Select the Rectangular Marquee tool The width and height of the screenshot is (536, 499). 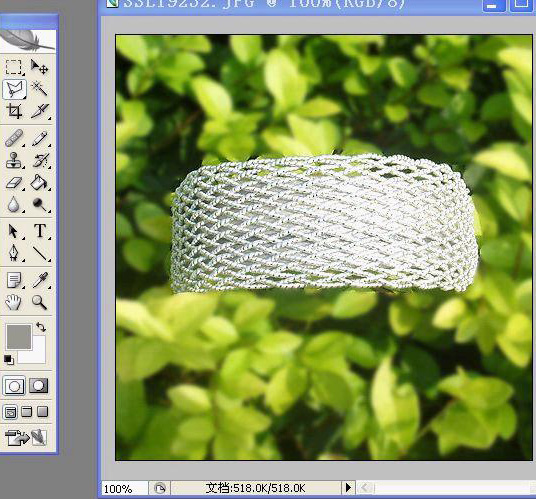coord(14,67)
